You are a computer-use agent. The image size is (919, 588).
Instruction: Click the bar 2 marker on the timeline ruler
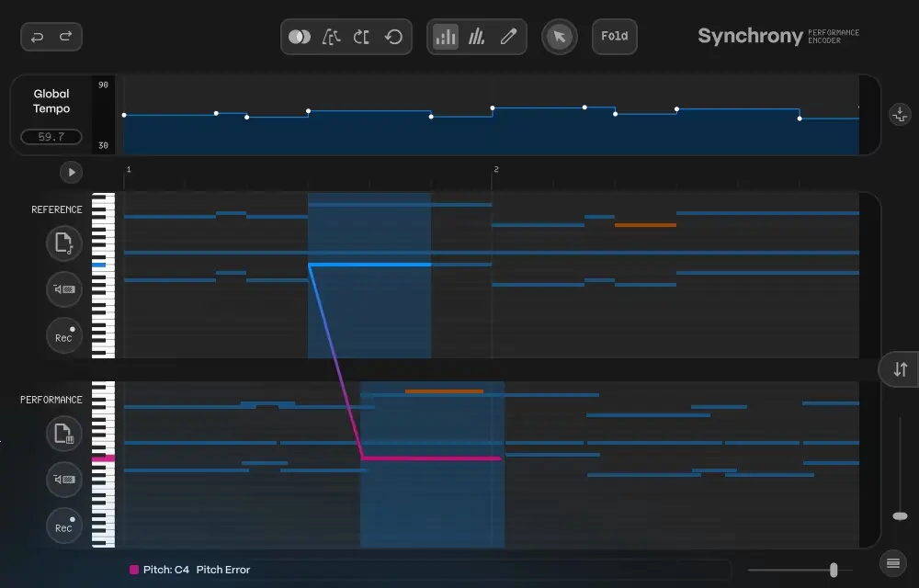click(496, 169)
